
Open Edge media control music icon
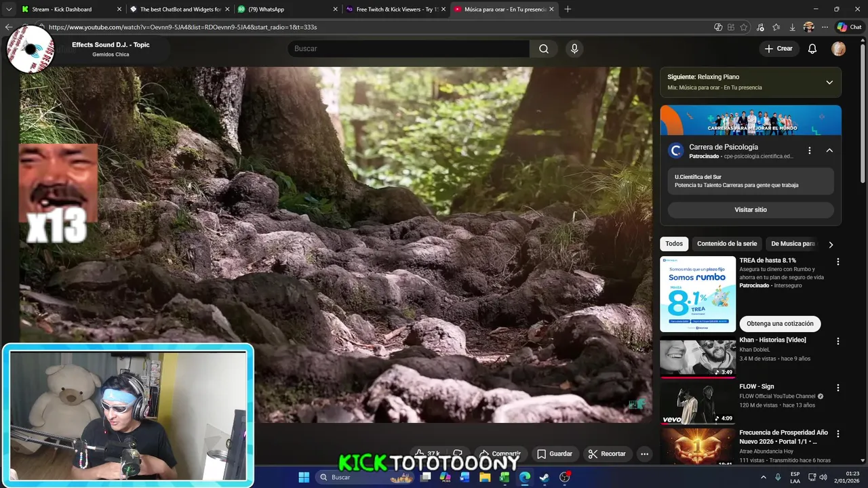point(760,27)
